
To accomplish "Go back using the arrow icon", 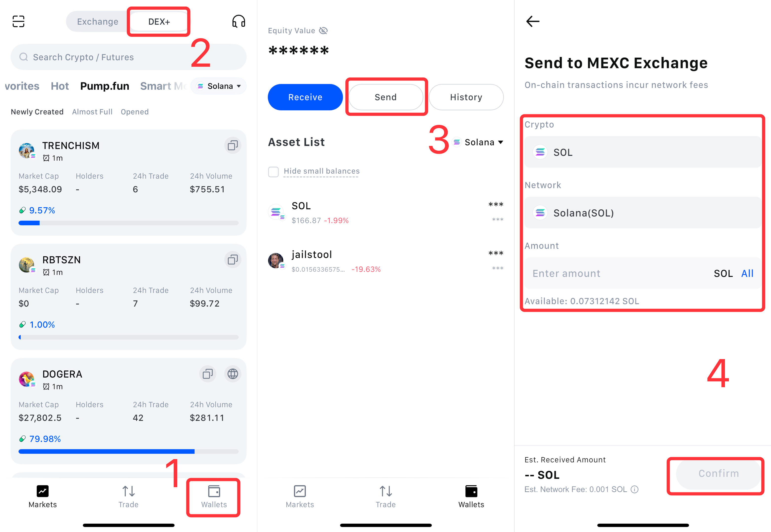I will 532,21.
